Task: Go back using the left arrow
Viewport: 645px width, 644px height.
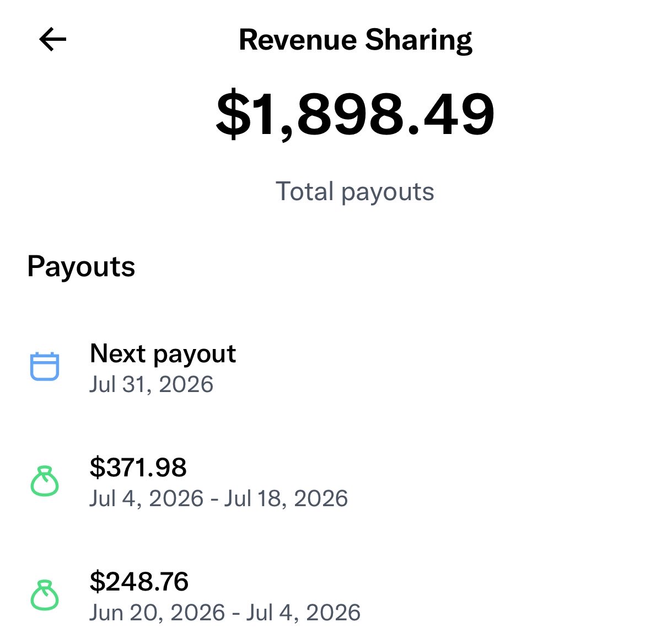Action: tap(53, 40)
